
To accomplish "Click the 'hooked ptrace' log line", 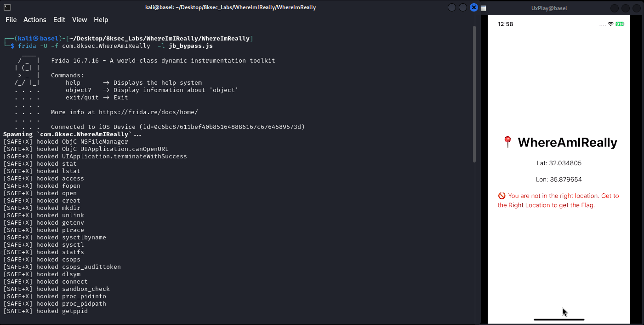I will pyautogui.click(x=44, y=230).
